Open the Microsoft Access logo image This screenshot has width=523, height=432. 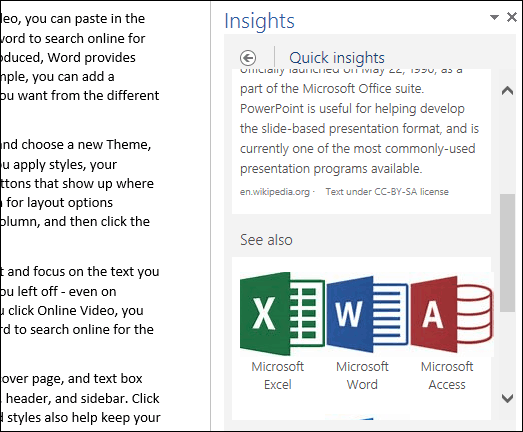pyautogui.click(x=452, y=314)
